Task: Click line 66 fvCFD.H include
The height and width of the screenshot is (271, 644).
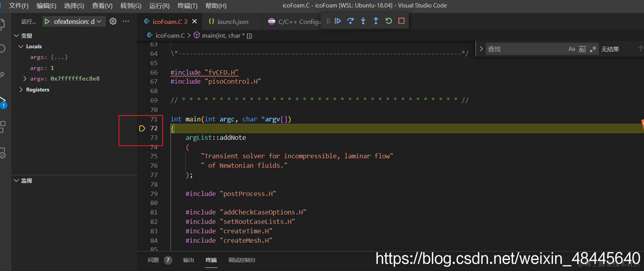Action: pyautogui.click(x=204, y=72)
